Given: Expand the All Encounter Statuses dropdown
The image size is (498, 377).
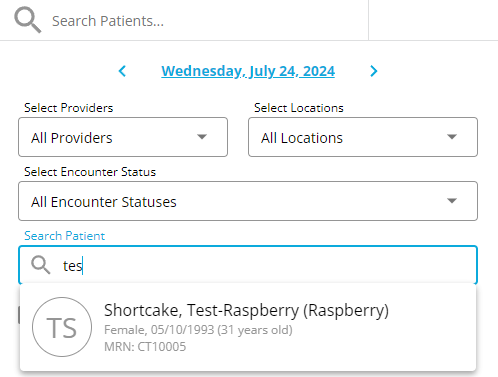Looking at the screenshot, I should click(248, 201).
